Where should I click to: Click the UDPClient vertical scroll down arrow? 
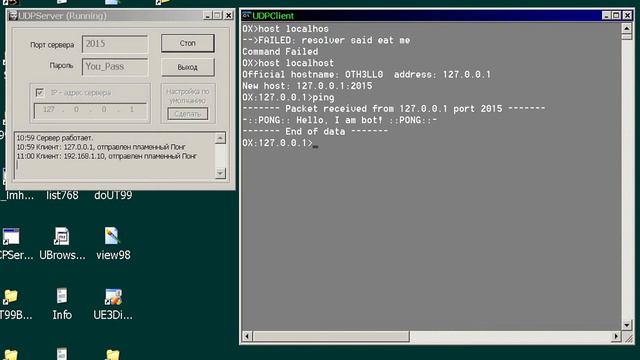pos(627,325)
